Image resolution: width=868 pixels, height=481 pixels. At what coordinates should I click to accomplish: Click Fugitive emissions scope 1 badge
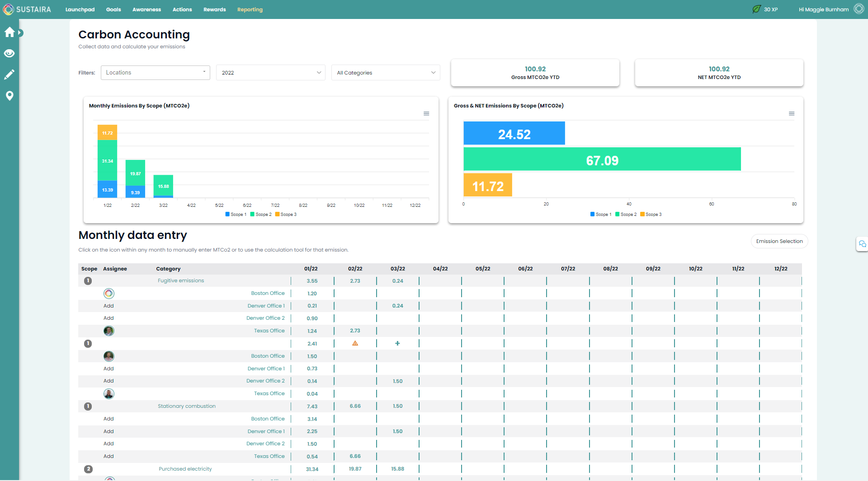pos(88,281)
